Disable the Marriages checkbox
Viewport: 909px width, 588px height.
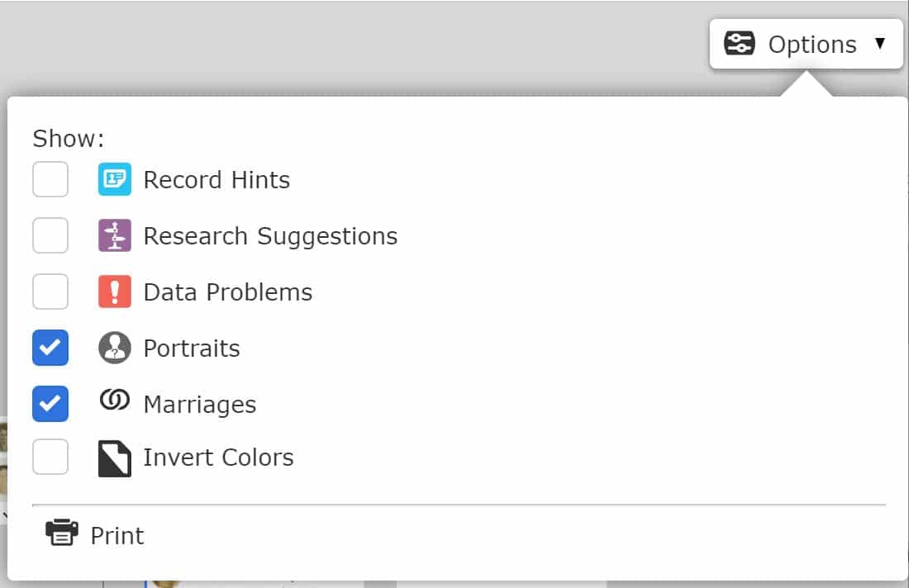coord(50,404)
